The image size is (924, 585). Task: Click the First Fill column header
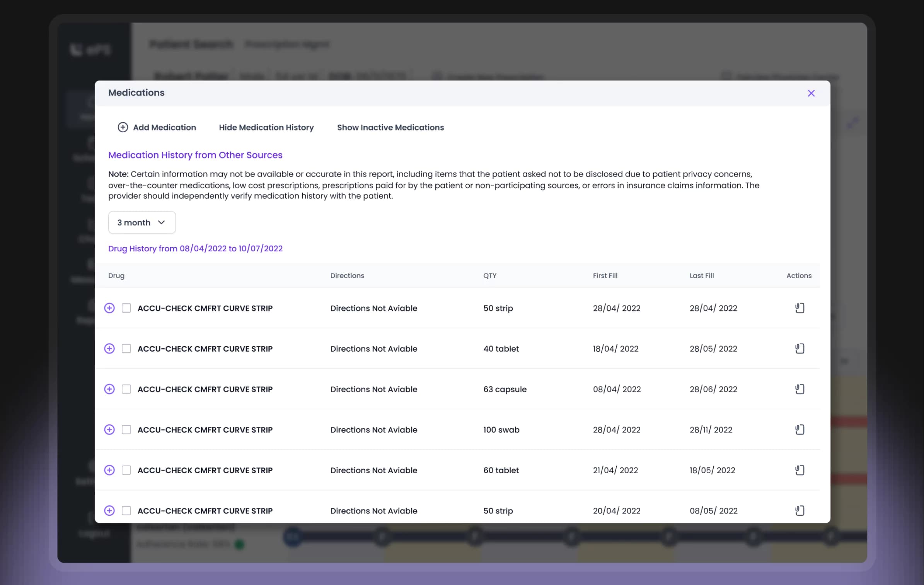point(605,275)
